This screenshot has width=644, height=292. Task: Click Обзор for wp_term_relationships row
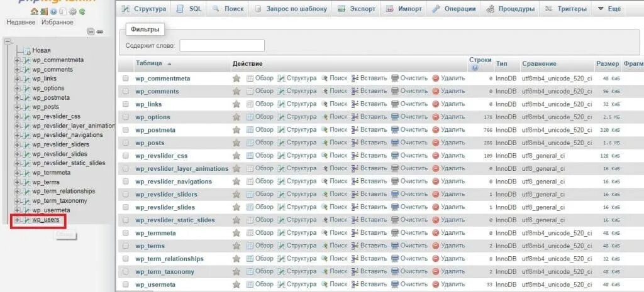coord(260,258)
